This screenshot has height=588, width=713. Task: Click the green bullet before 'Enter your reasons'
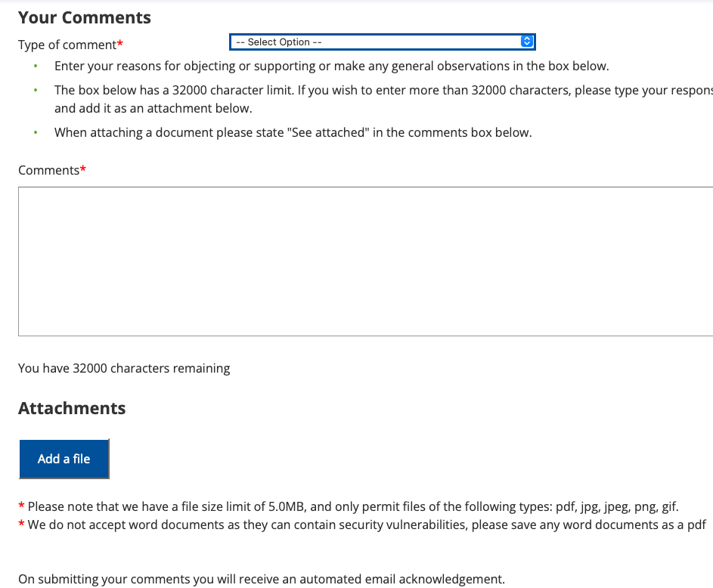pos(35,67)
